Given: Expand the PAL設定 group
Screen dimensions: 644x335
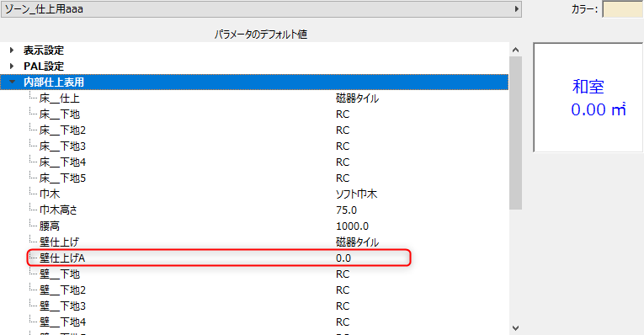Looking at the screenshot, I should [x=12, y=66].
